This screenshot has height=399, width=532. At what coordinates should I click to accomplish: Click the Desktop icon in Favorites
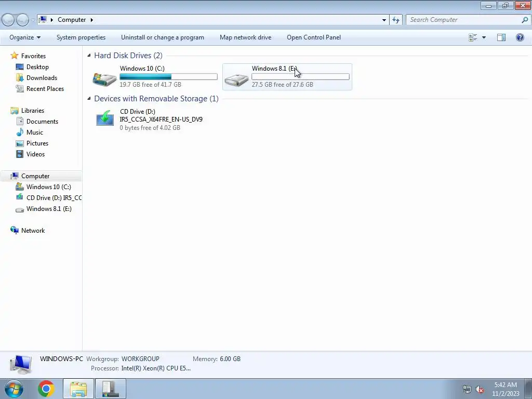(x=20, y=67)
